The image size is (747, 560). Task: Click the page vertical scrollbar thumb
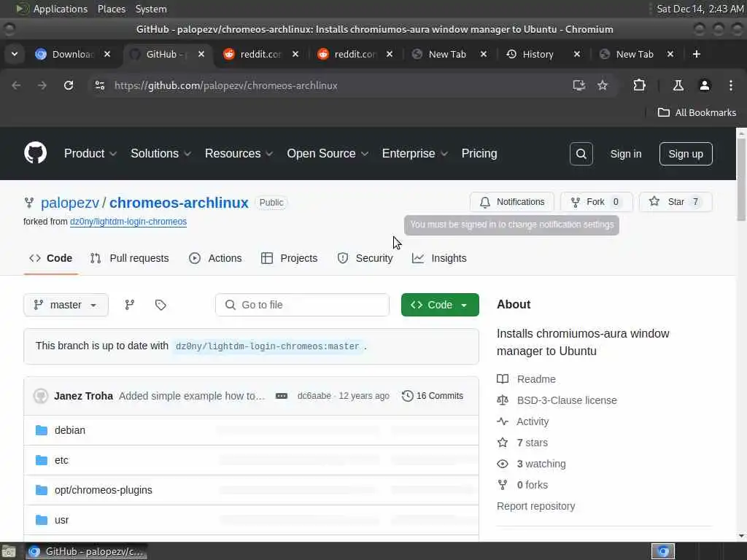point(741,179)
